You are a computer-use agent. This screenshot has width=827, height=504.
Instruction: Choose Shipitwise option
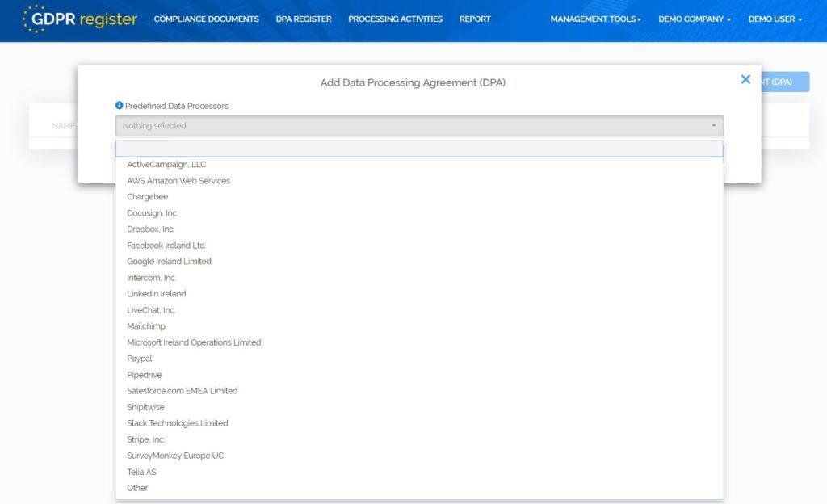[x=419, y=407]
